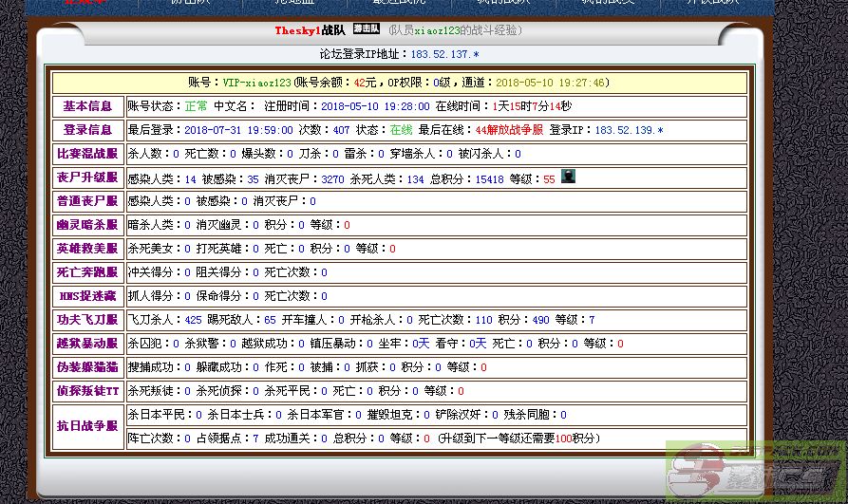Click the VIP-xiaoz123 account name

pos(257,83)
